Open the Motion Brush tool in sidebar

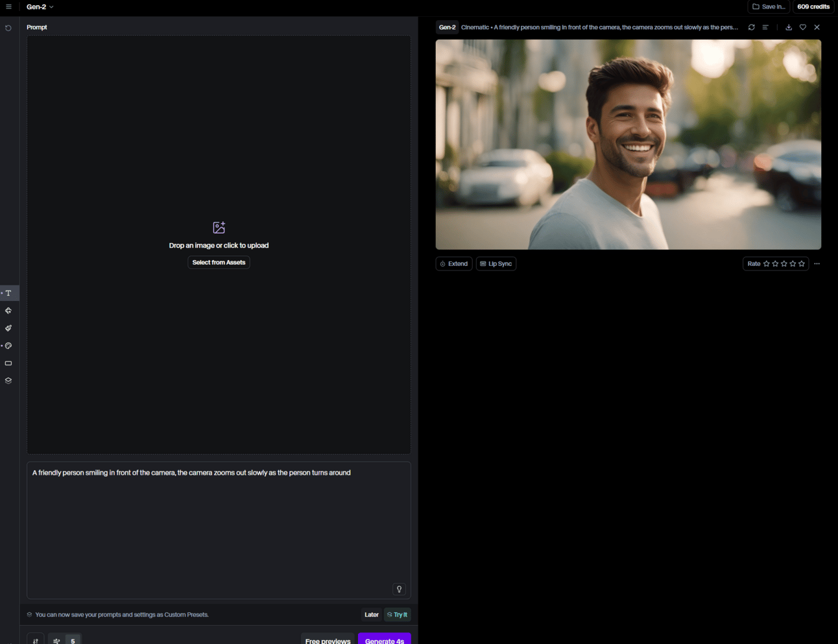8,328
